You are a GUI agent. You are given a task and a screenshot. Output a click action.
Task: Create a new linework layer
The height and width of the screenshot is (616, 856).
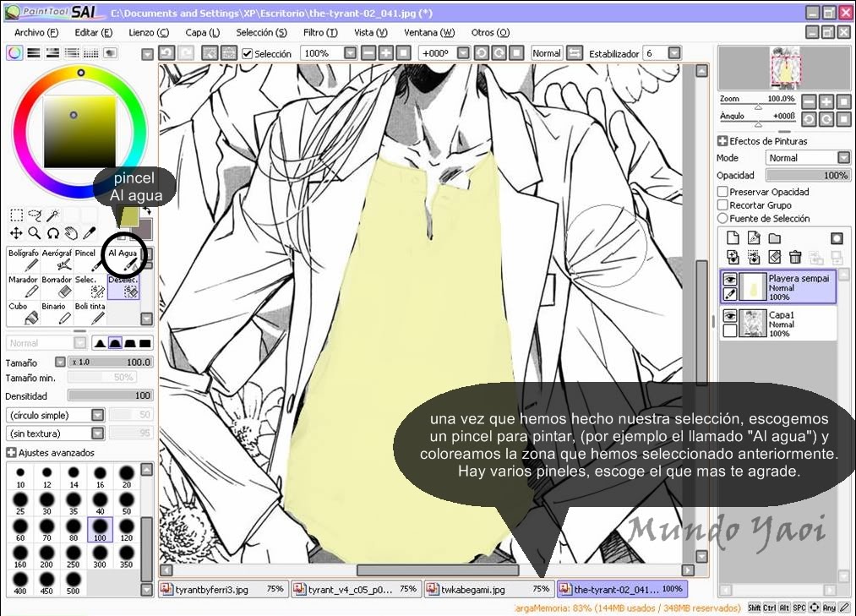754,237
